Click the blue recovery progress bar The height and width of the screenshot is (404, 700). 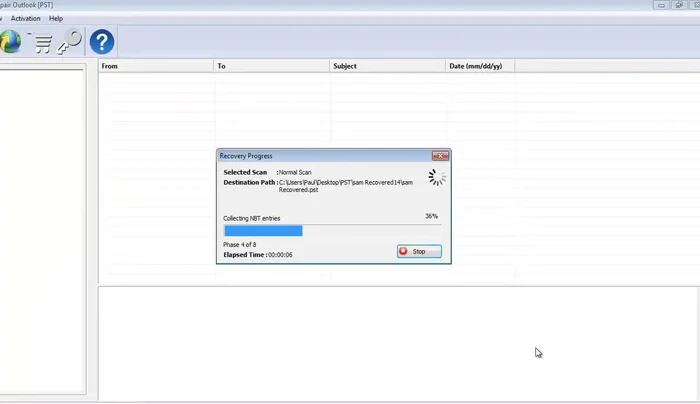pyautogui.click(x=263, y=231)
